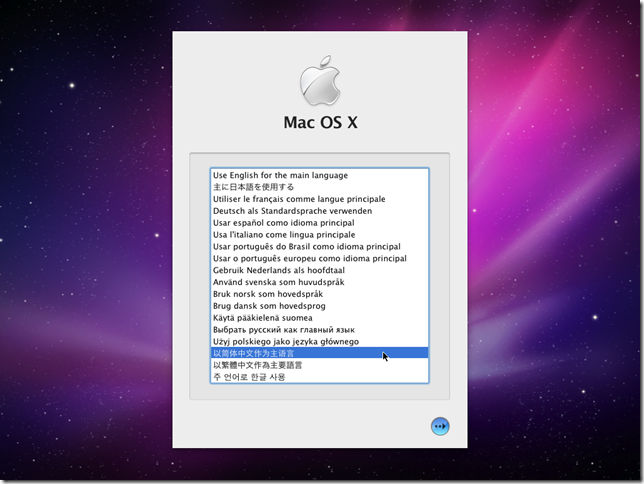Choose the Korean option 주 언어로 한글 사용
The height and width of the screenshot is (484, 644).
pos(320,377)
